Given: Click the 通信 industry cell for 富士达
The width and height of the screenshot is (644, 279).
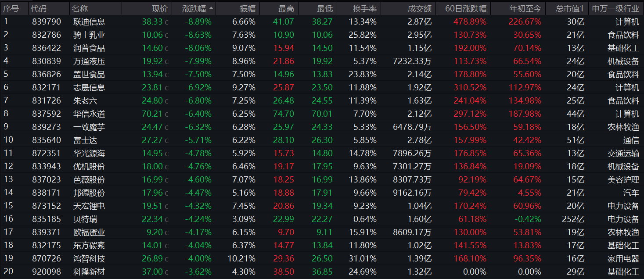Looking at the screenshot, I should [x=631, y=140].
